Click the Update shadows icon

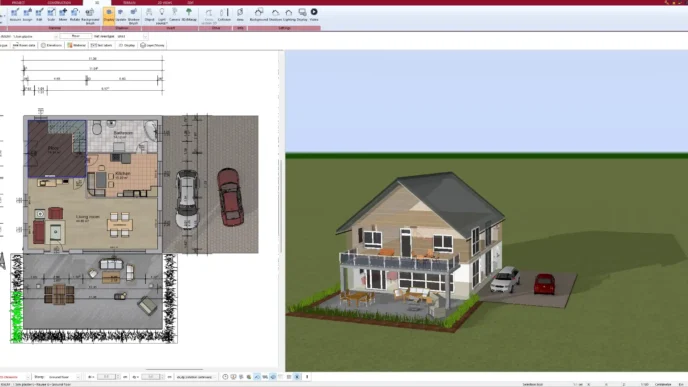coord(121,14)
